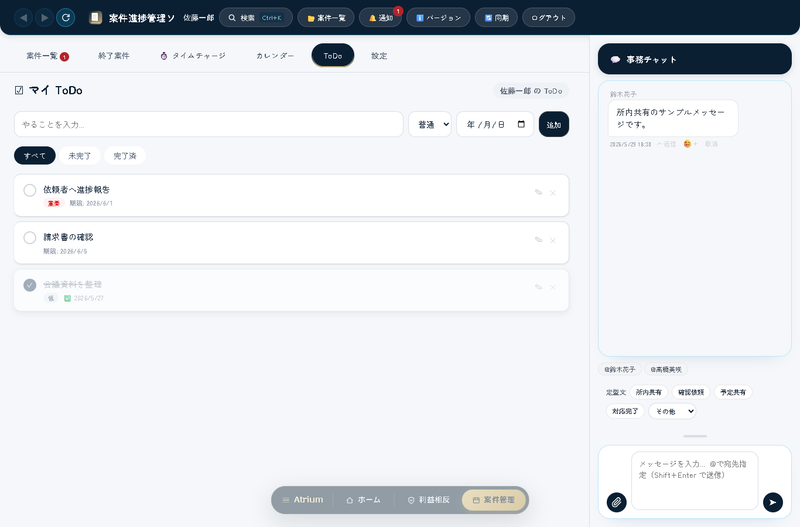Click the 重要 tag on first todo

tap(54, 204)
